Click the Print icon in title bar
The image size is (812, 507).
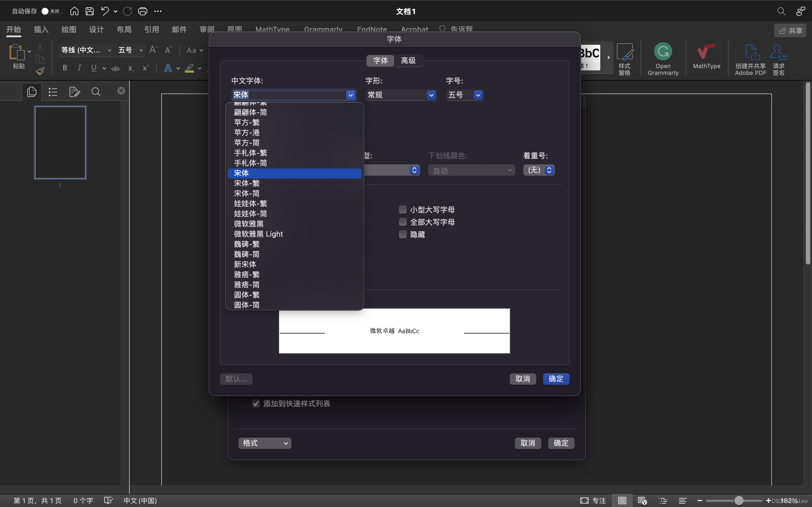143,11
